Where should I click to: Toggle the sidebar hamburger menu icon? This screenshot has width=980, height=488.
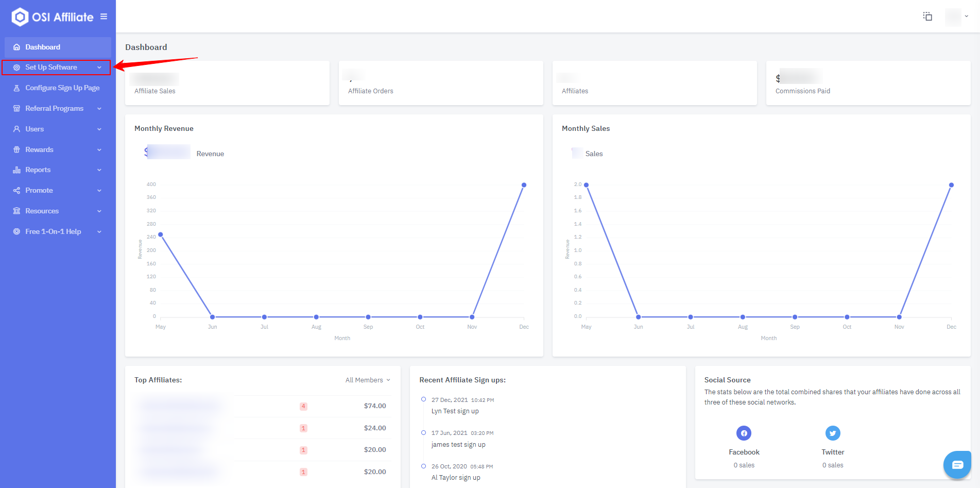click(104, 16)
